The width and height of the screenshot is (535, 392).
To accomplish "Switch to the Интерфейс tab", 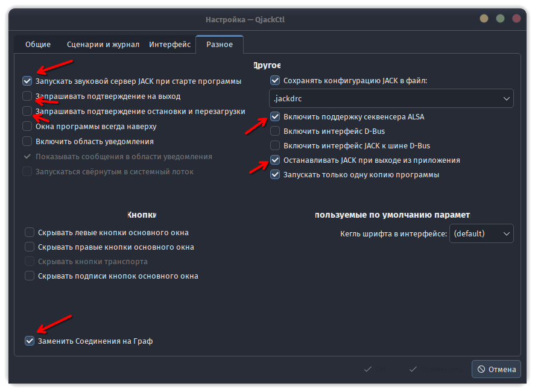I will click(169, 44).
